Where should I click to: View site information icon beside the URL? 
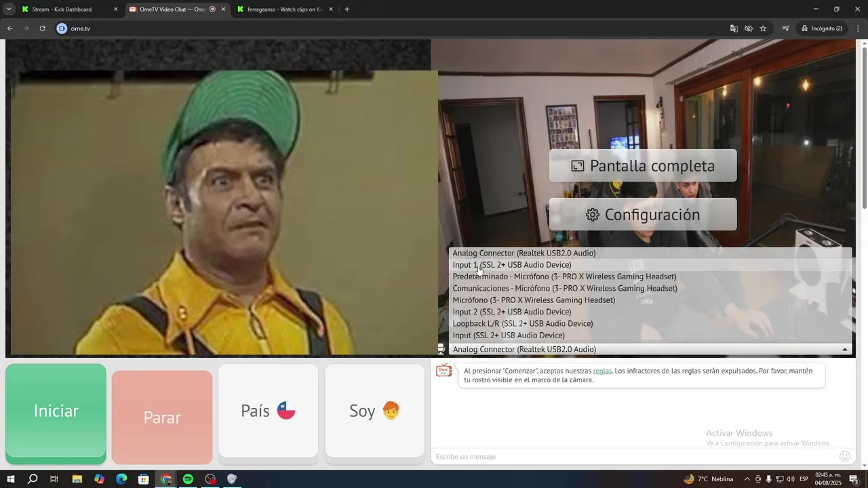(x=62, y=28)
